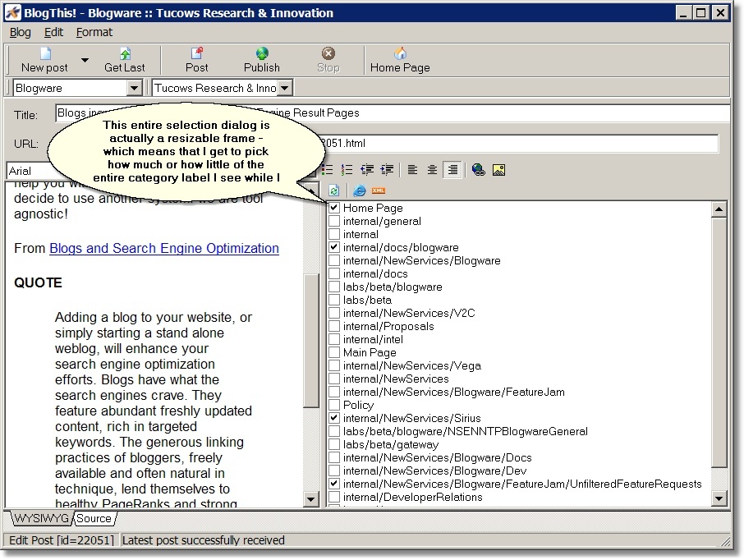
Task: Click the Publish globe icon
Action: [x=262, y=53]
